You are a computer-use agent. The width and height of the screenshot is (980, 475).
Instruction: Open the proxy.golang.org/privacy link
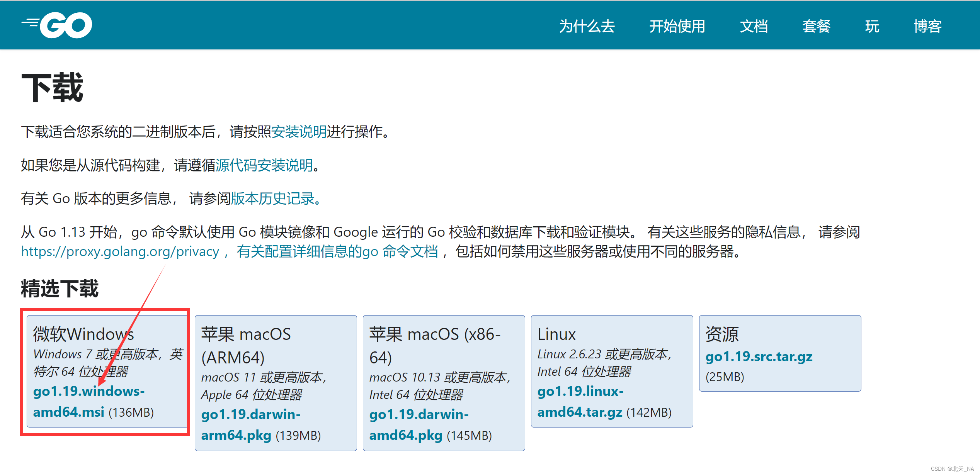pos(120,251)
